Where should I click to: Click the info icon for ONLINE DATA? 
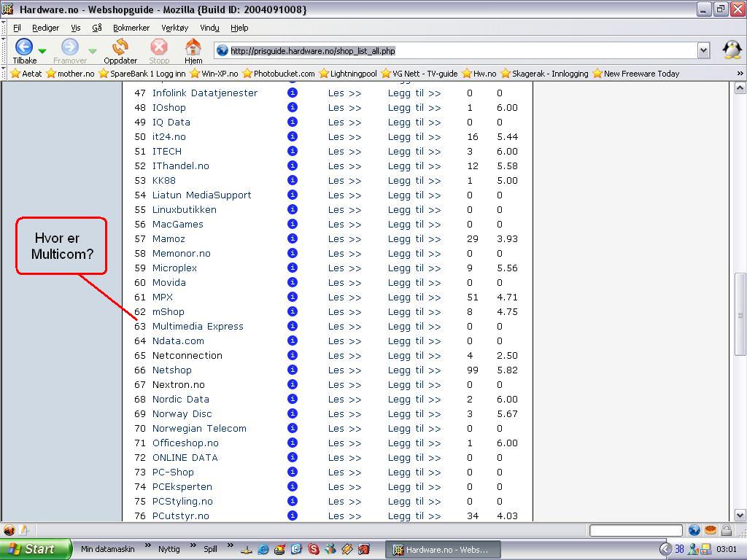(x=293, y=458)
